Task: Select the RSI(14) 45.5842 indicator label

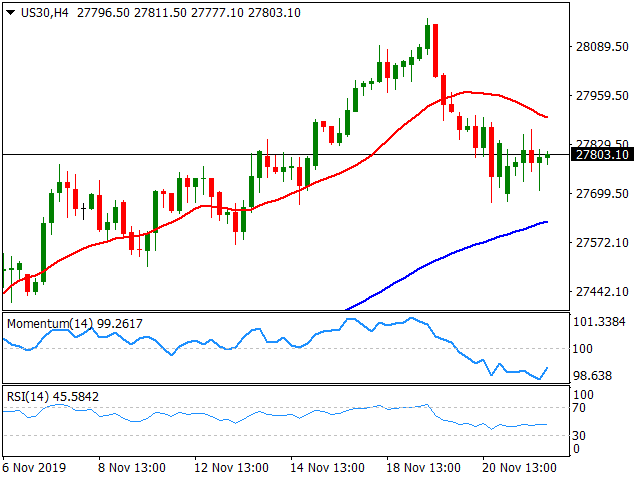Action: pos(53,397)
